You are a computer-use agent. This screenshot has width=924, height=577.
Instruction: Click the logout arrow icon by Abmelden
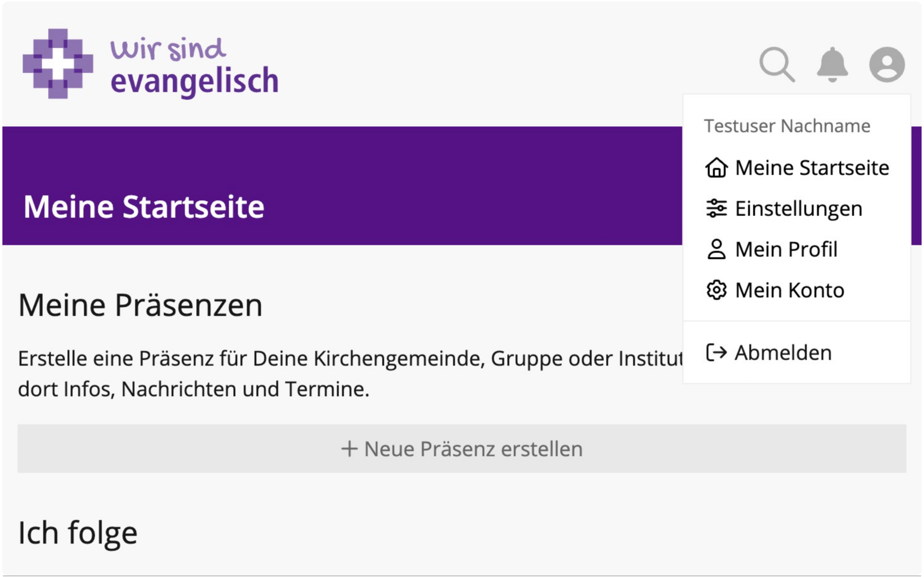pos(716,352)
